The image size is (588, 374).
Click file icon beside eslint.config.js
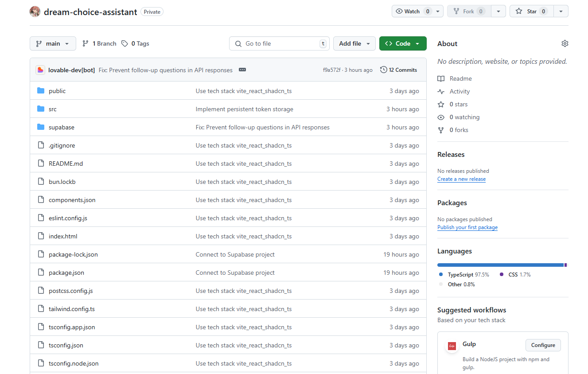(41, 218)
